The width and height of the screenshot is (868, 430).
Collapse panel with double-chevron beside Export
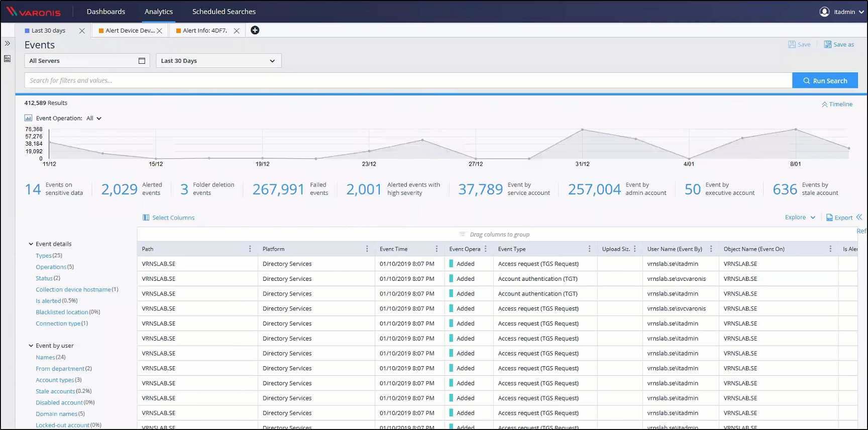(859, 217)
